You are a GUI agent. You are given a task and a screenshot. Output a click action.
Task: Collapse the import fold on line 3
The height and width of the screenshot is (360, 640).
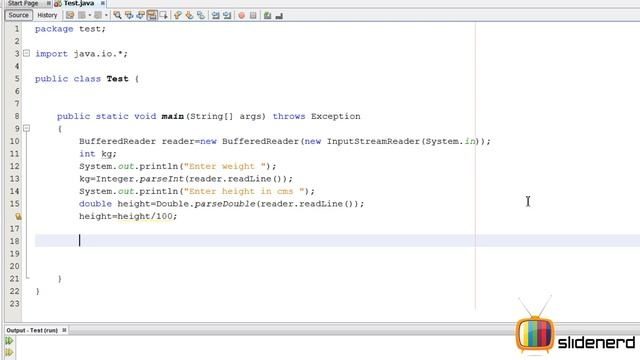pos(27,53)
